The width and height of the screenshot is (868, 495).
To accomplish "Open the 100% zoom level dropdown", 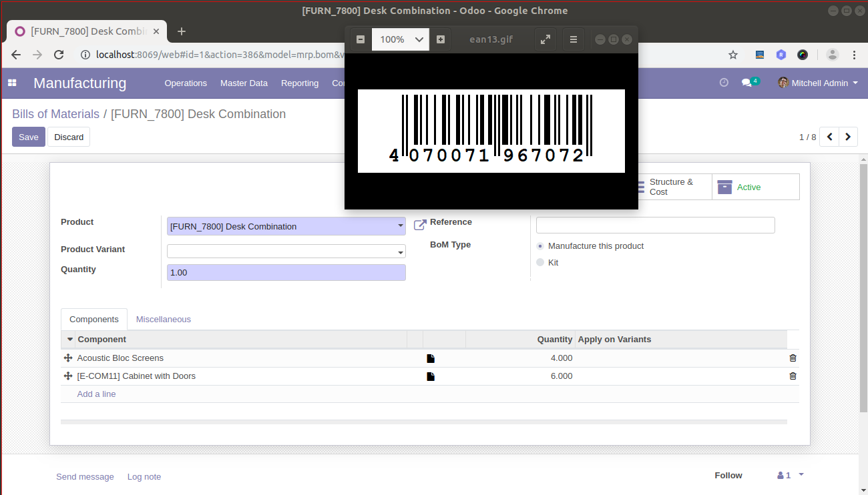I will (x=401, y=39).
